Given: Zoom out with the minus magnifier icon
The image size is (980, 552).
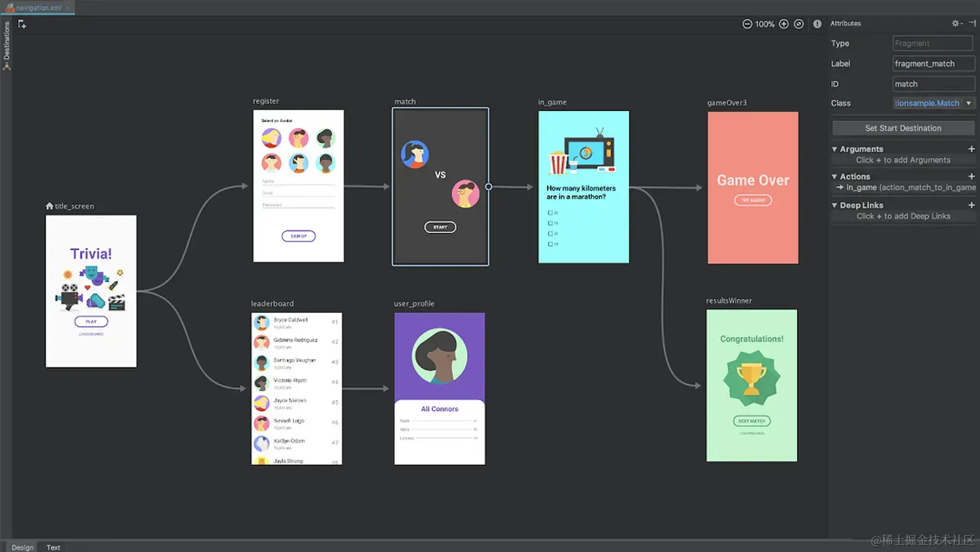Looking at the screenshot, I should pyautogui.click(x=747, y=24).
